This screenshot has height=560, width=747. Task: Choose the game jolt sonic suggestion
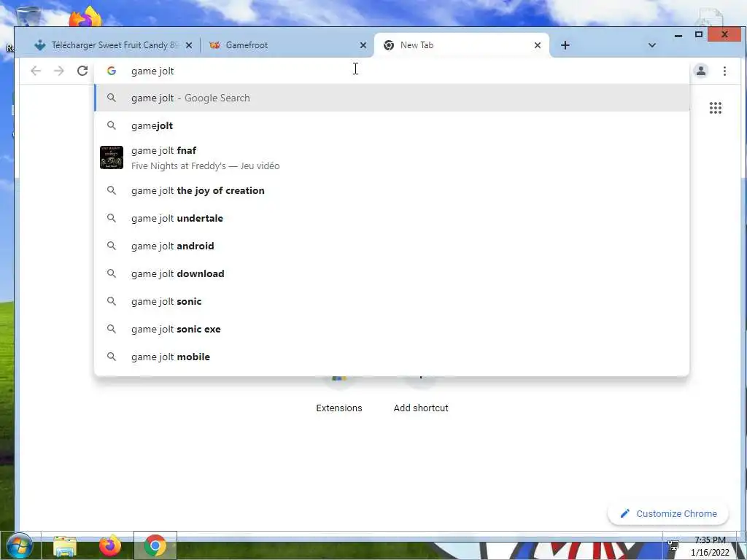coord(392,301)
